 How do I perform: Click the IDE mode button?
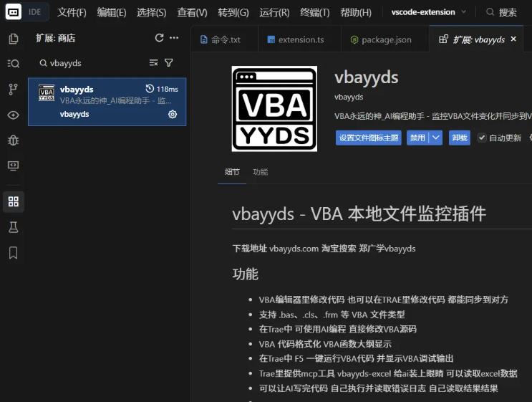point(35,12)
